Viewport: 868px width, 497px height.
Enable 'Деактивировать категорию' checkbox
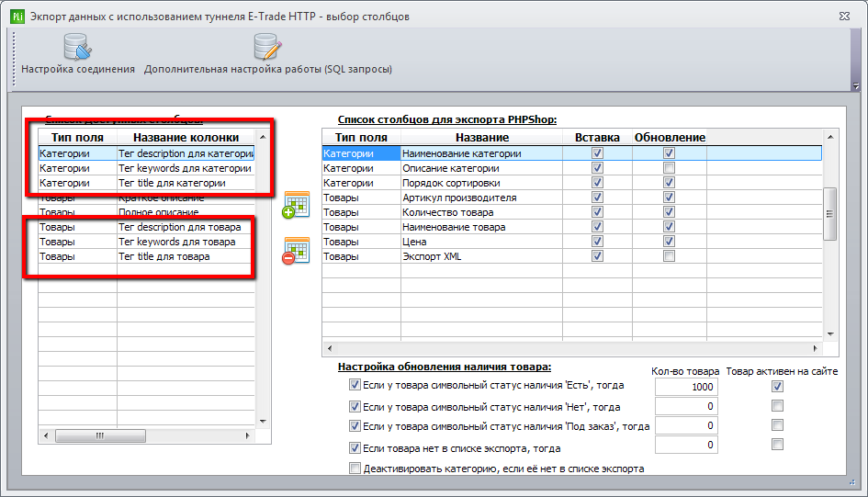point(355,469)
